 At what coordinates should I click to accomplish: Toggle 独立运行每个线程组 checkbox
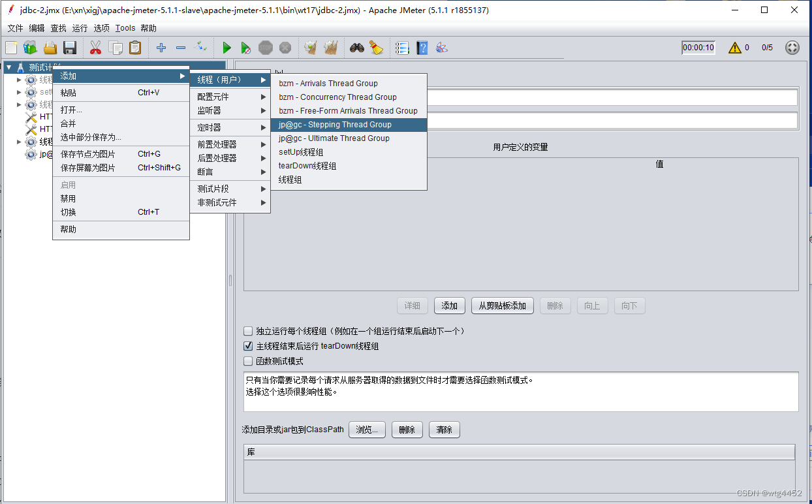[248, 331]
